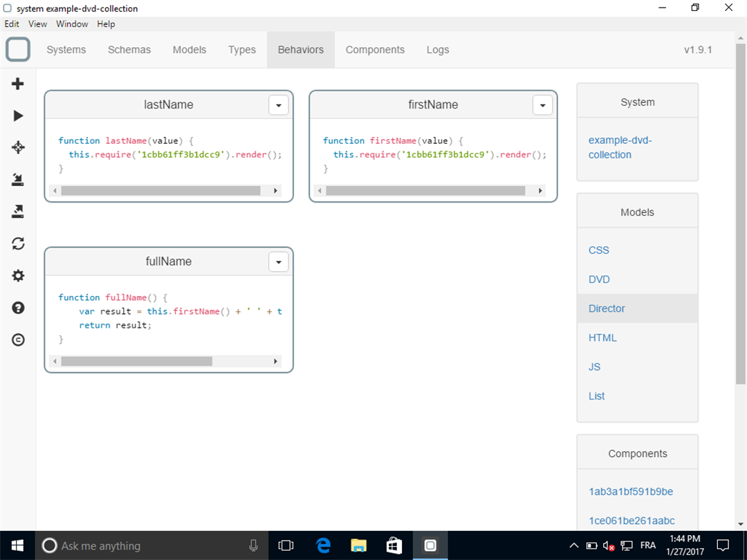Click the export icon in sidebar
Screen dimensions: 747x560
tap(17, 212)
